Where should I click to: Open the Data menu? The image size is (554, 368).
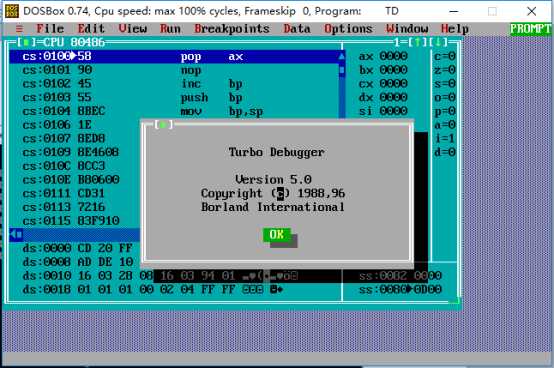click(297, 29)
